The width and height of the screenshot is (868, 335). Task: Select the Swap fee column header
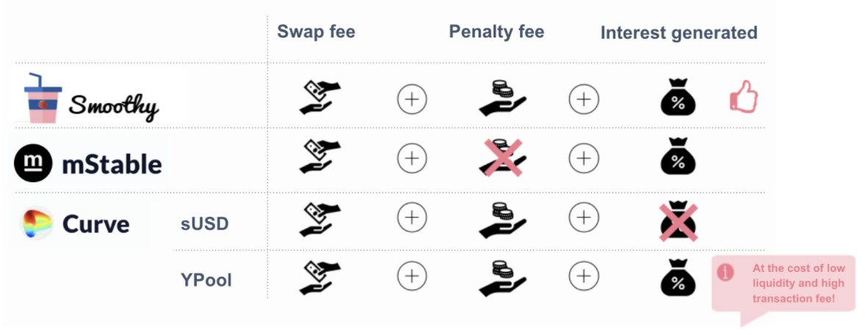coord(316,32)
